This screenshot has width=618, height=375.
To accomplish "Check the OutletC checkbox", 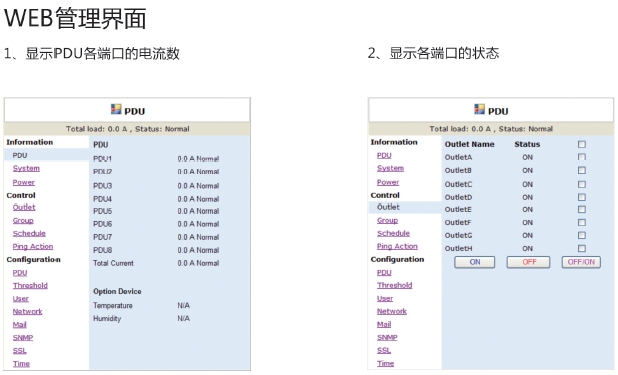I will coord(582,184).
